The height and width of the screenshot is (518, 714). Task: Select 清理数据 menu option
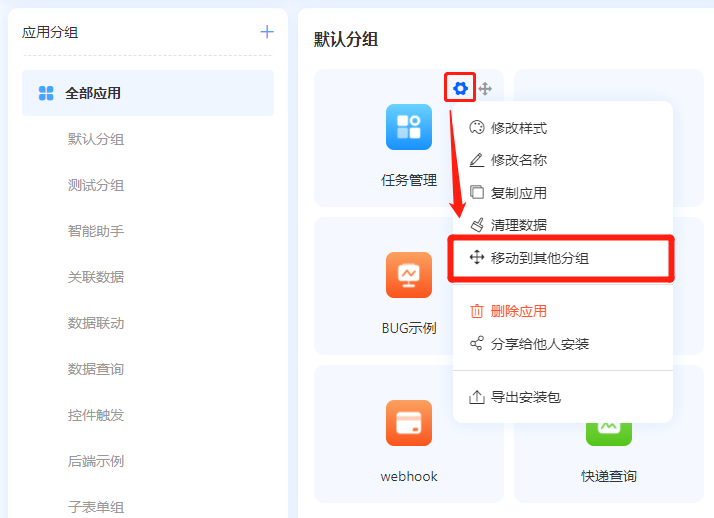coord(518,225)
